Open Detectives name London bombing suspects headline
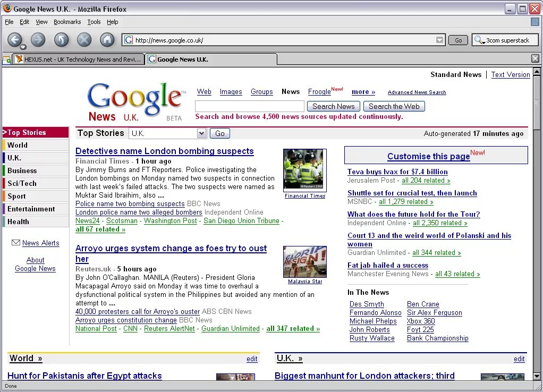Viewport: 543px width, 392px height. point(165,151)
